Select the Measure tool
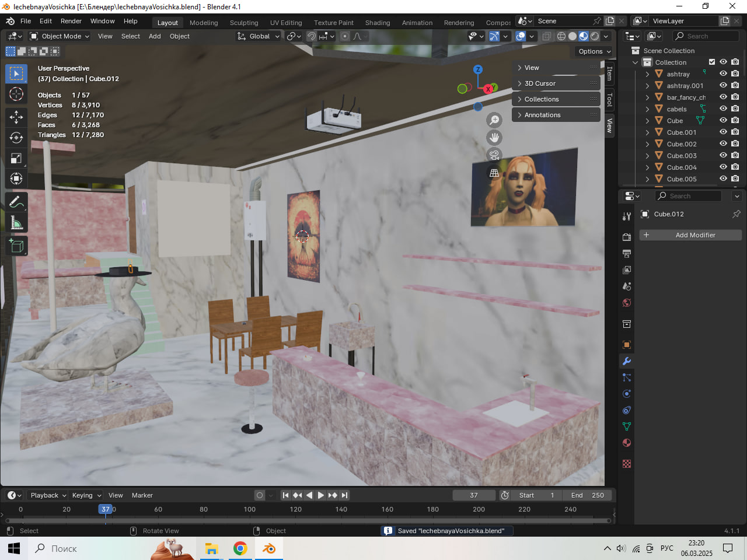Viewport: 747px width, 560px height. [16, 223]
